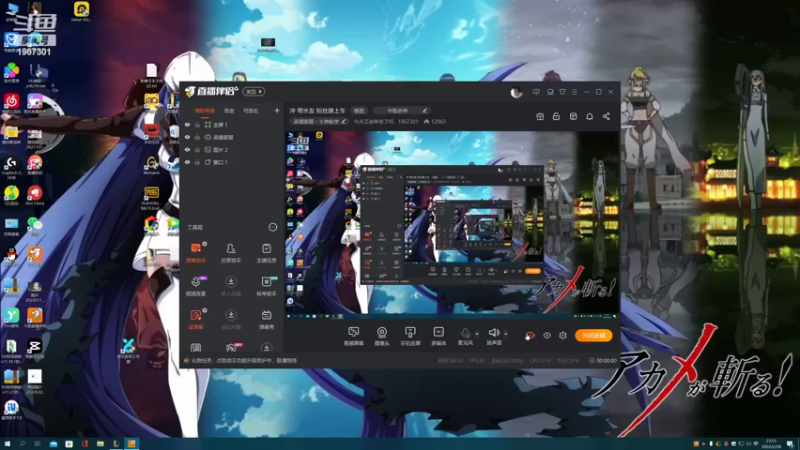The width and height of the screenshot is (800, 450).
Task: Switch to the third scene tab
Action: (251, 111)
